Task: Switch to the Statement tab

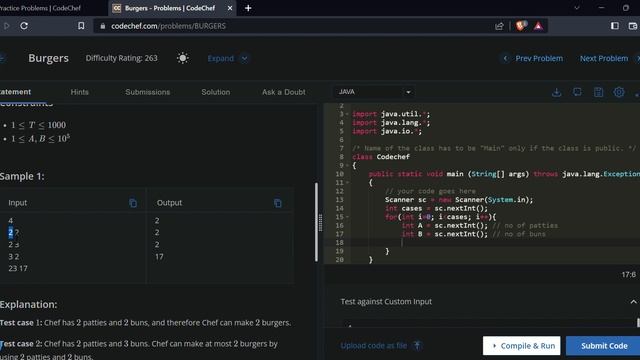Action: click(x=15, y=92)
